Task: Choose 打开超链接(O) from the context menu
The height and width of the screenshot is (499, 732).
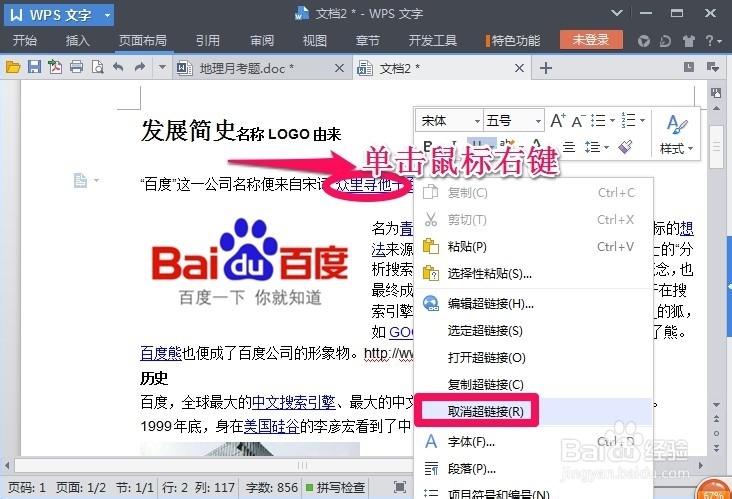Action: (533, 358)
